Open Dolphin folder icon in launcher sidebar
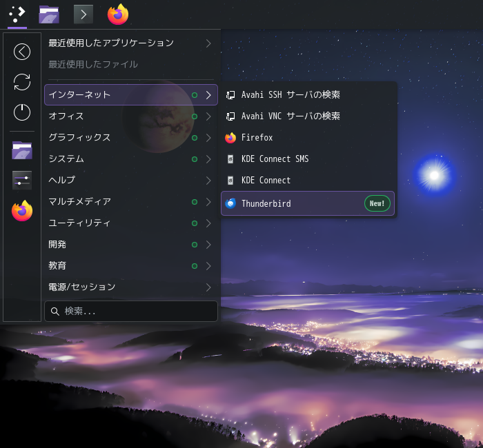The width and height of the screenshot is (483, 448). (22, 150)
